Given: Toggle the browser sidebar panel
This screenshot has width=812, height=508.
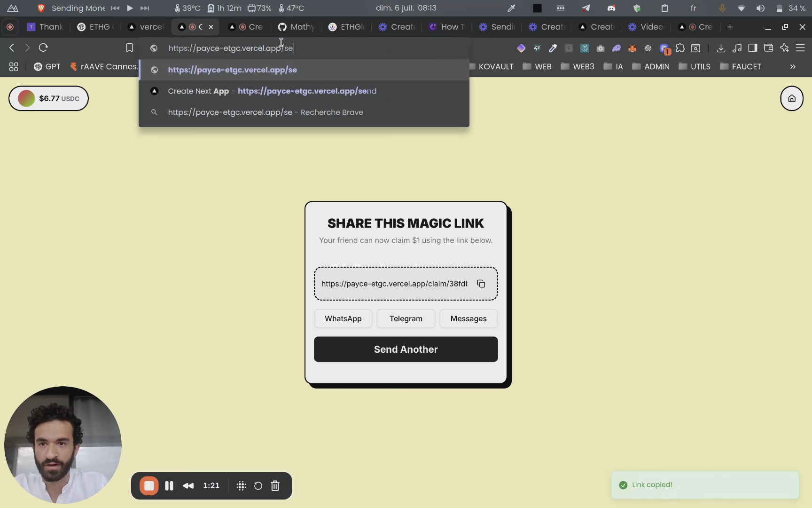Looking at the screenshot, I should tap(753, 48).
